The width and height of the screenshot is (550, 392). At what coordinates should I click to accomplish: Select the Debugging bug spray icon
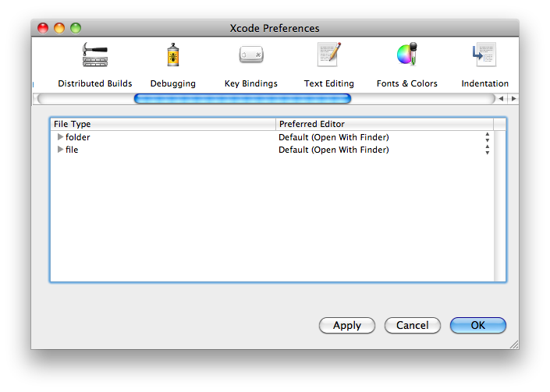click(172, 55)
